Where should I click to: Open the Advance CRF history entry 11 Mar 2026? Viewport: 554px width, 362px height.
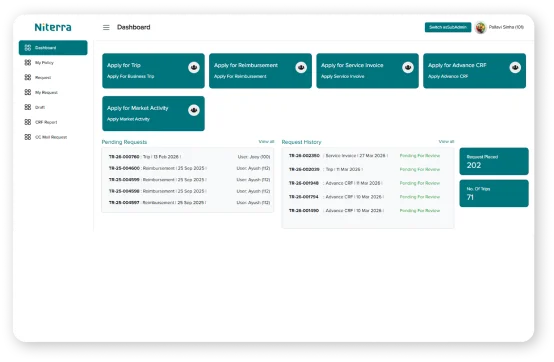pyautogui.click(x=365, y=183)
